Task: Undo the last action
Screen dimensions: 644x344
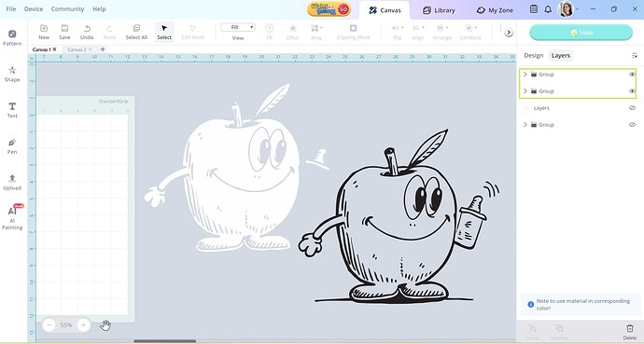Action: [87, 32]
